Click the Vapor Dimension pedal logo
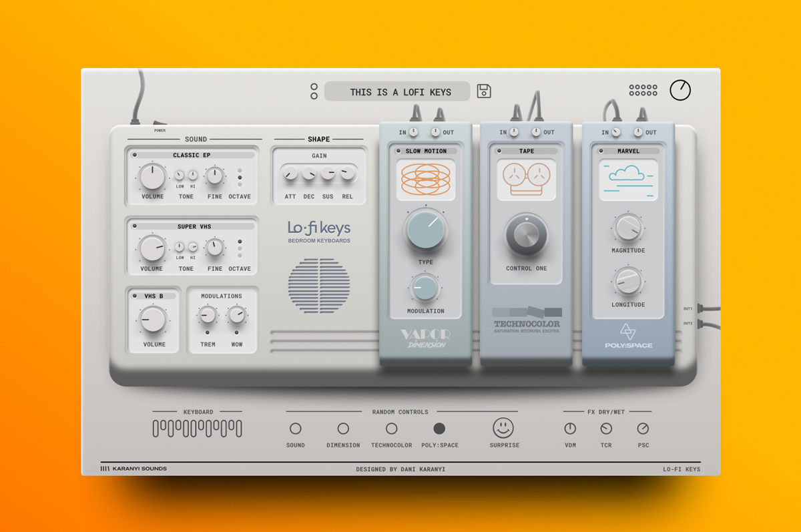 tap(425, 338)
